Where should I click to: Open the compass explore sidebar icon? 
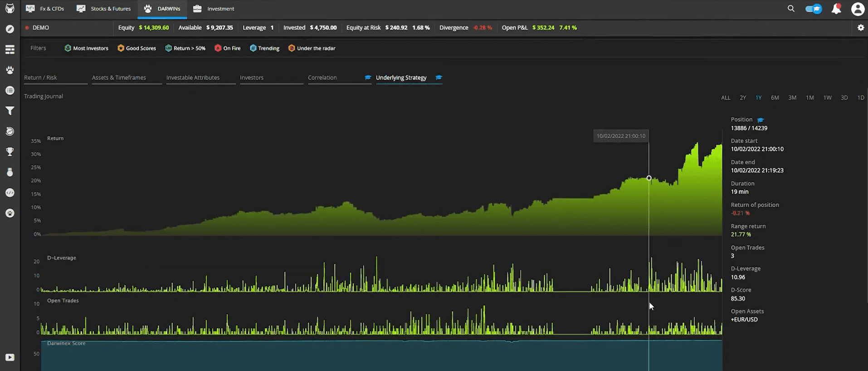(x=10, y=29)
